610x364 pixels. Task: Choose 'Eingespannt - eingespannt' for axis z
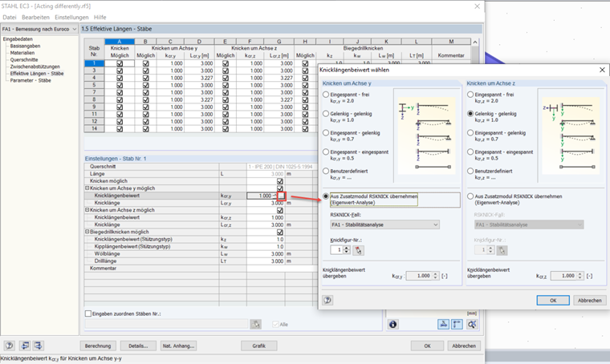470,152
